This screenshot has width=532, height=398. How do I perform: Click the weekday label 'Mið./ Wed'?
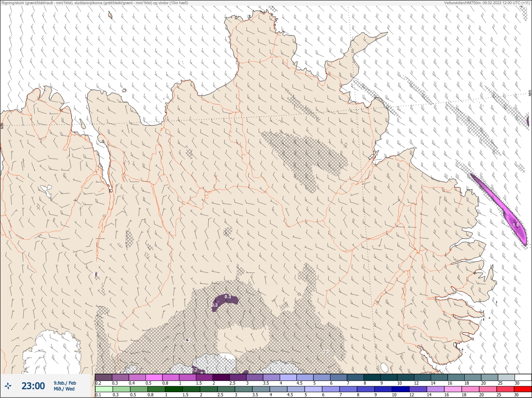[x=64, y=389]
